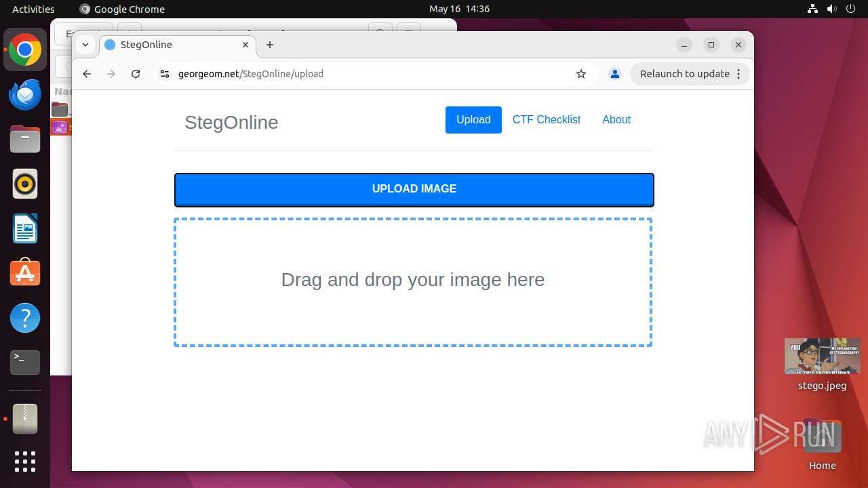Click the drag and drop image area
Screen dimensions: 868x488
pyautogui.click(x=413, y=282)
